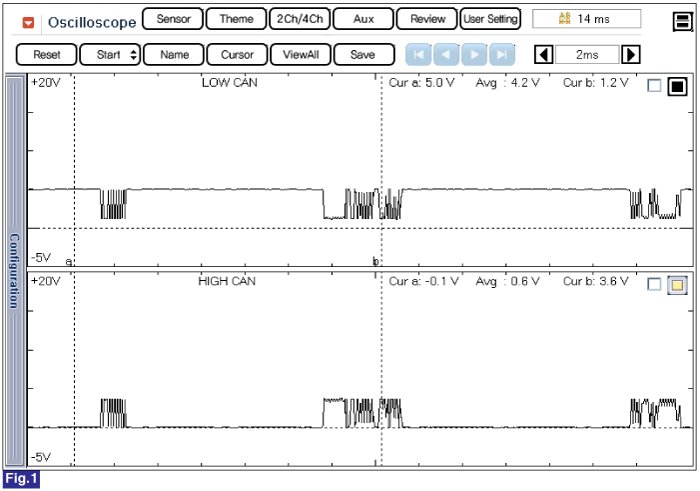The width and height of the screenshot is (700, 491).
Task: Increase time base with right arrow
Action: point(631,55)
